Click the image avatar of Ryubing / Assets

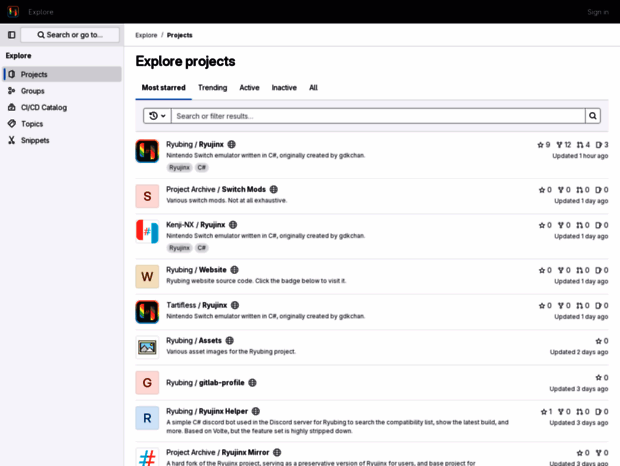[x=147, y=347]
